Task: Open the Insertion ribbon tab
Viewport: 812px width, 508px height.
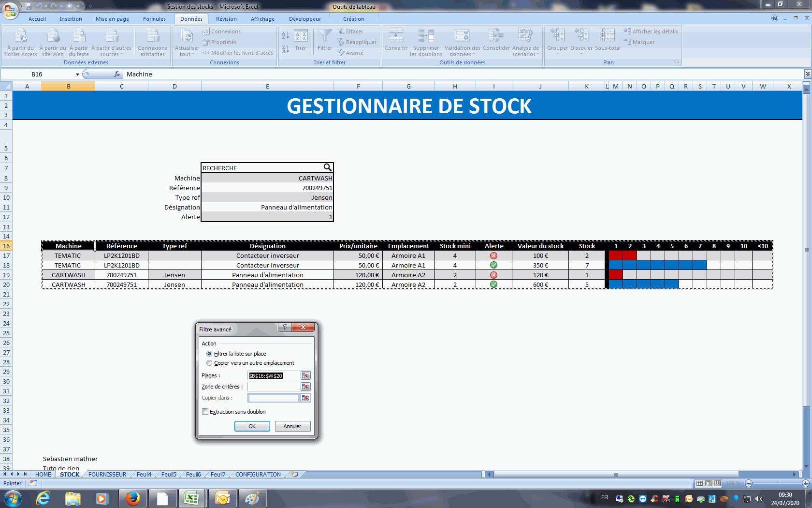Action: (71, 19)
